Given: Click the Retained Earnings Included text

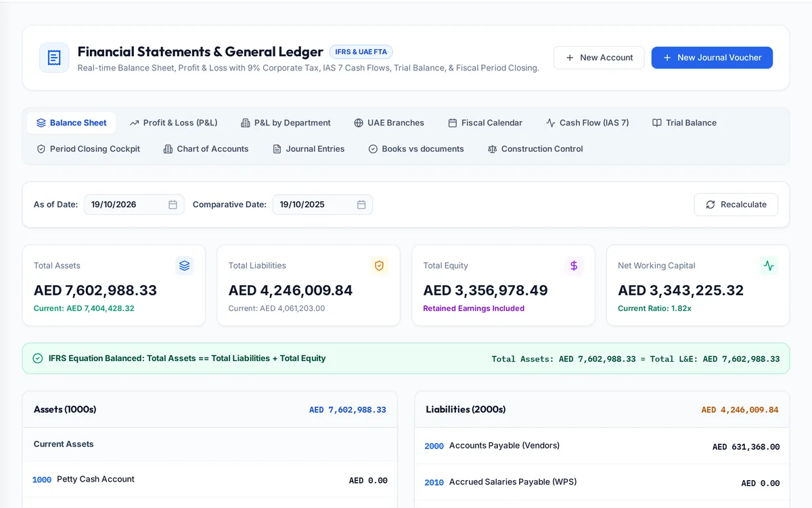Looking at the screenshot, I should pyautogui.click(x=474, y=308).
